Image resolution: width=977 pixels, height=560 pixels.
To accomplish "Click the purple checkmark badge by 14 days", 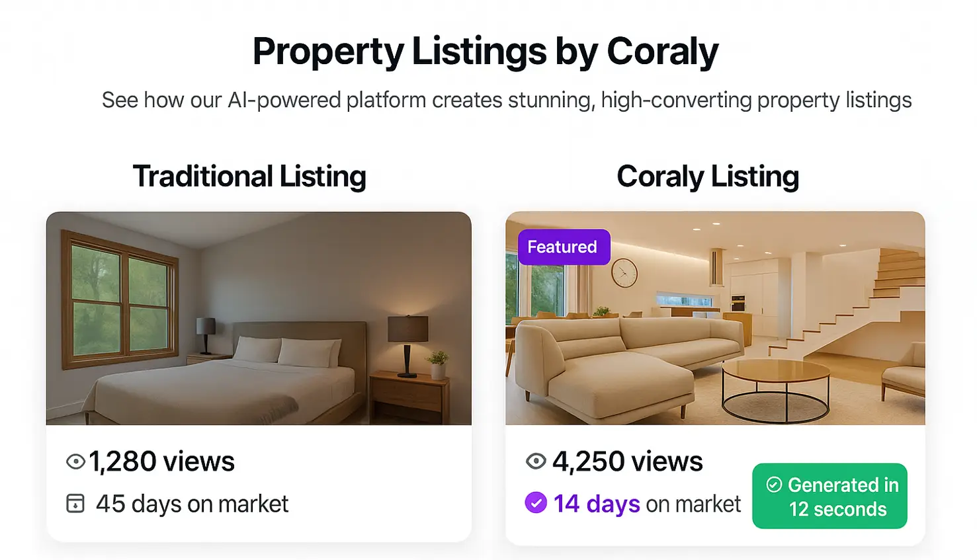I will [x=536, y=503].
